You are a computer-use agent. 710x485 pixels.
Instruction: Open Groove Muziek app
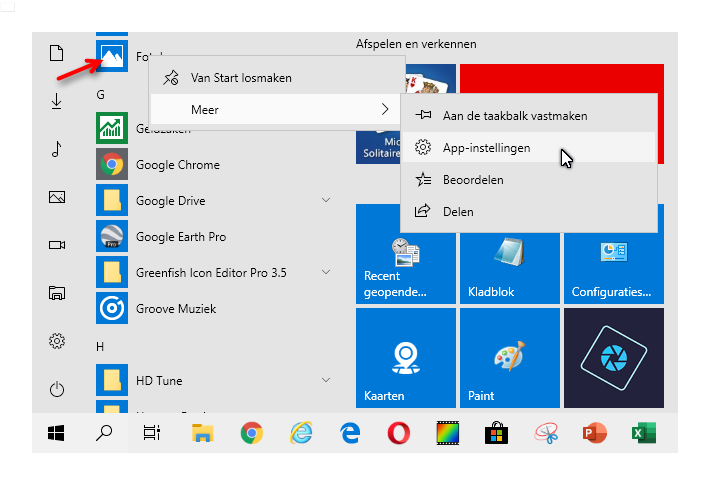(x=175, y=309)
